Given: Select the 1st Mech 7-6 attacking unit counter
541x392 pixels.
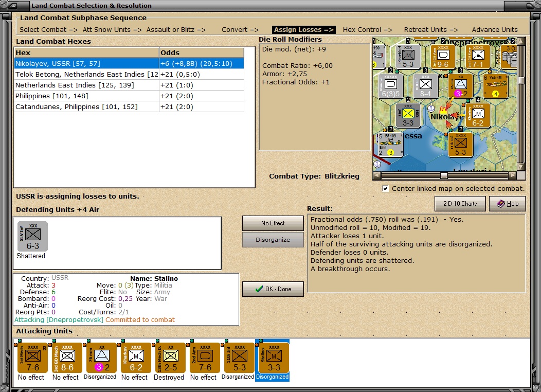Looking at the screenshot, I should click(31, 358).
